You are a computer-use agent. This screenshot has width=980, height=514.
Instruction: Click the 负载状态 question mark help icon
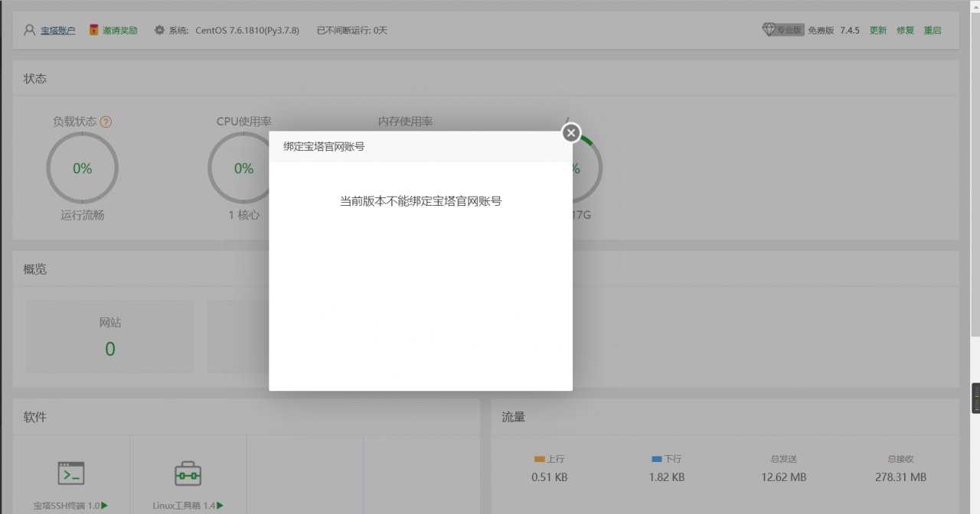107,121
